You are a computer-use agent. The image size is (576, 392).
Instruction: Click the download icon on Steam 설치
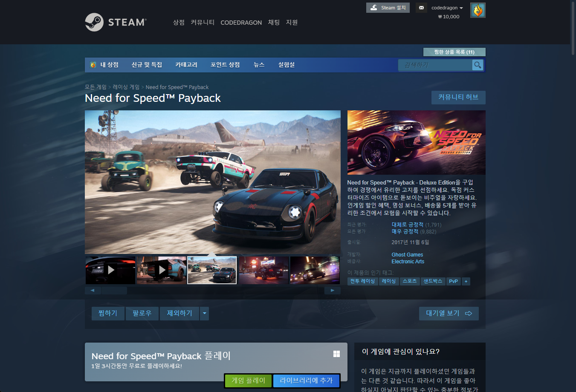coord(374,8)
